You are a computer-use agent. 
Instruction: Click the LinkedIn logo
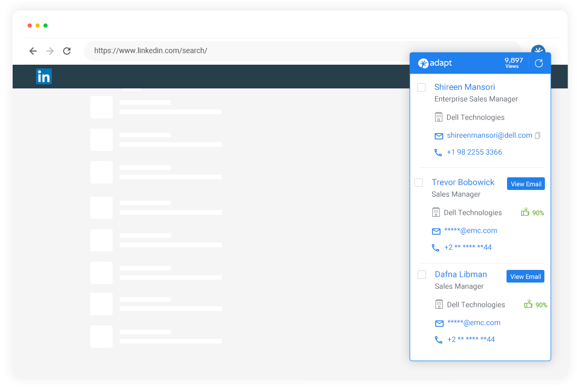[x=44, y=76]
